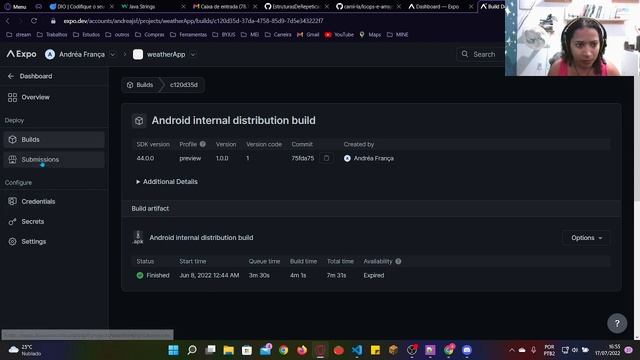Viewport: 640px width, 360px height.
Task: Open the browser Menu button
Action: [16, 7]
